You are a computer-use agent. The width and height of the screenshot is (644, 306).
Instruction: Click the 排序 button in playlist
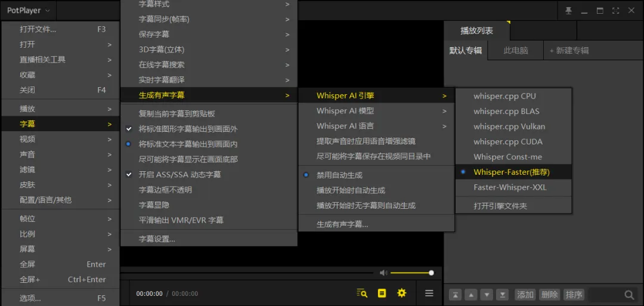[574, 295]
